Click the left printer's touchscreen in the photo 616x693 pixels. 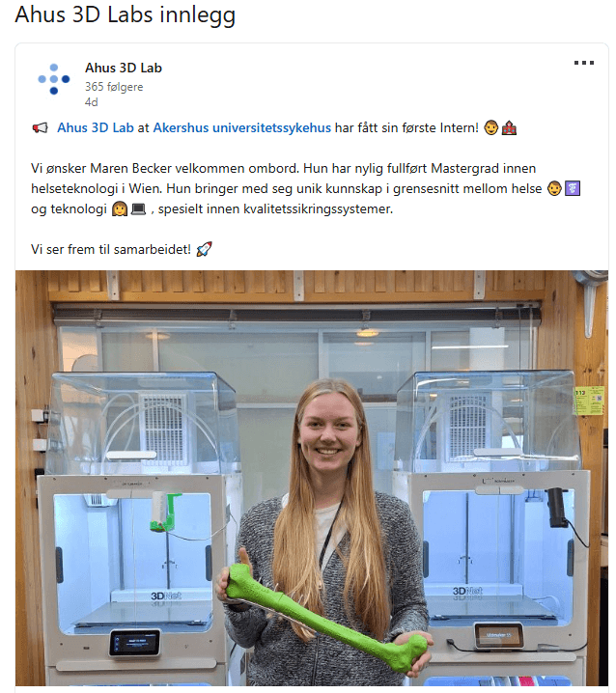pos(135,643)
